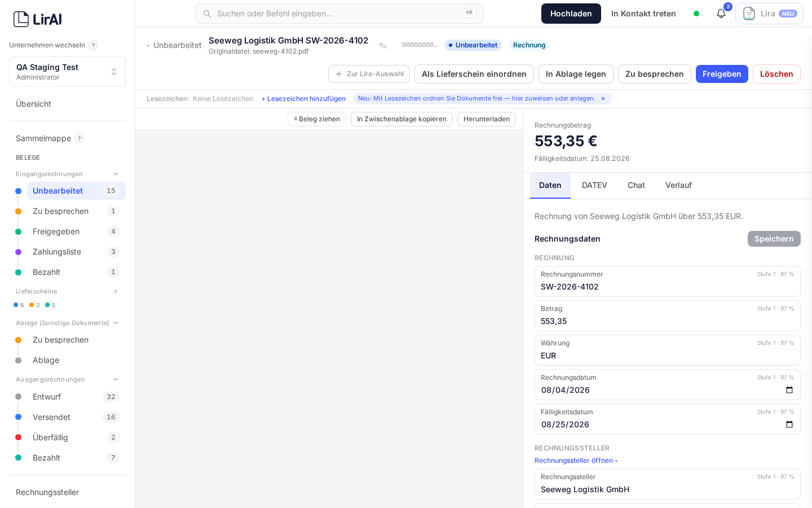Viewport: 812px width, 508px height.
Task: Click the help icon next to Unternehmen wechseln
Action: click(x=93, y=45)
